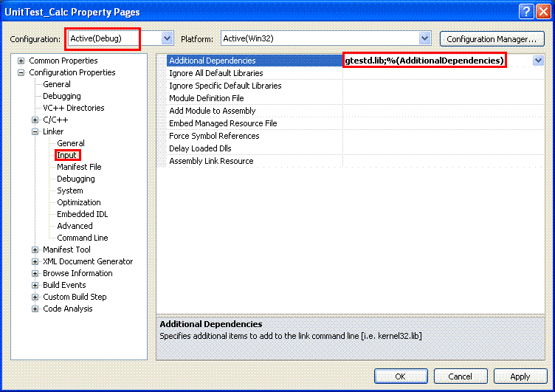Click the Apply button
Image resolution: width=555 pixels, height=392 pixels.
click(x=520, y=376)
